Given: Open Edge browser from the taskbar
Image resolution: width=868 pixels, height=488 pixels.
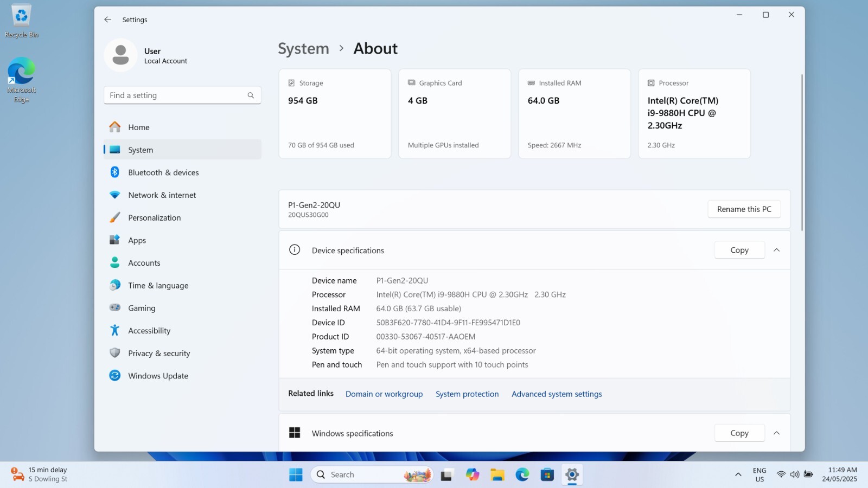Looking at the screenshot, I should pos(522,475).
